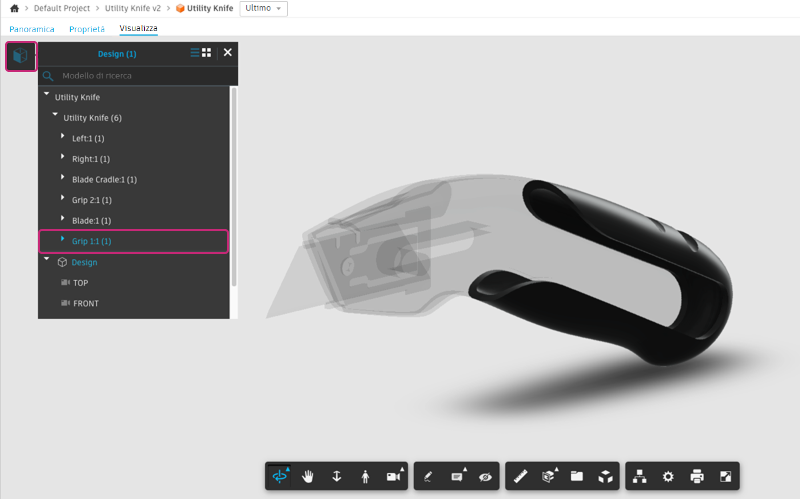Click the orange Utility Knife file icon
The image size is (800, 499).
(180, 9)
